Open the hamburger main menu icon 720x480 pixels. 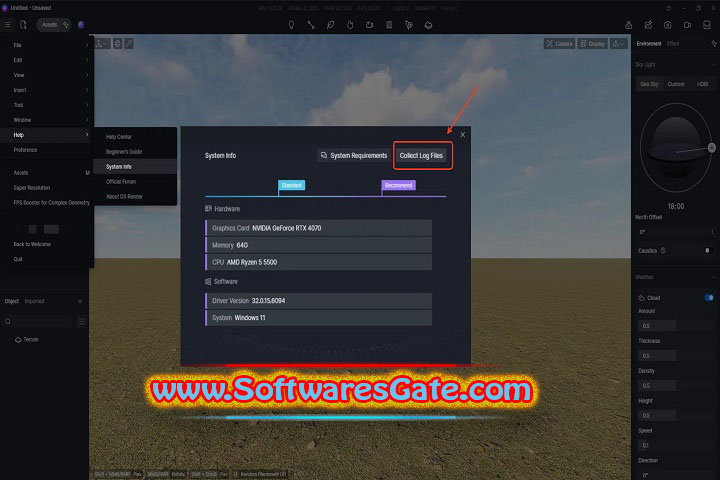(8, 25)
